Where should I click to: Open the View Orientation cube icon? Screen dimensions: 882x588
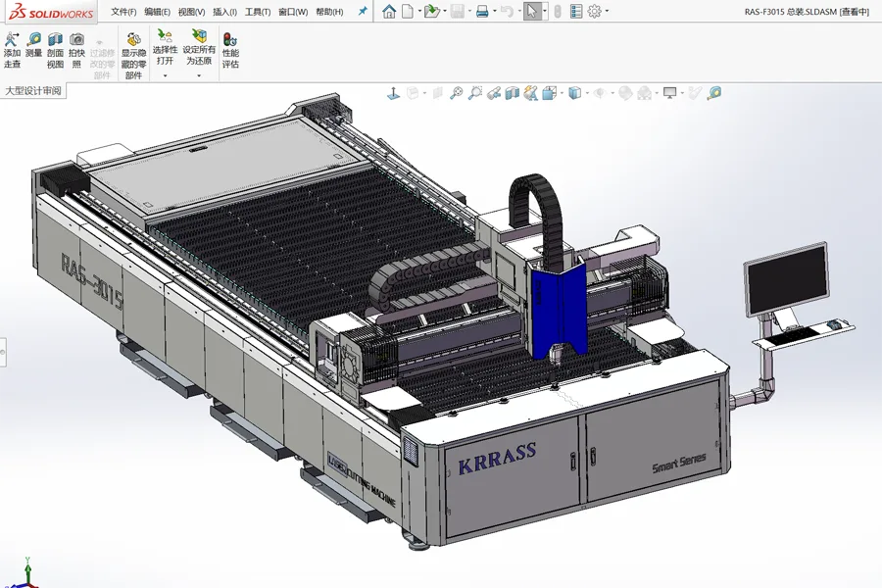pos(549,93)
